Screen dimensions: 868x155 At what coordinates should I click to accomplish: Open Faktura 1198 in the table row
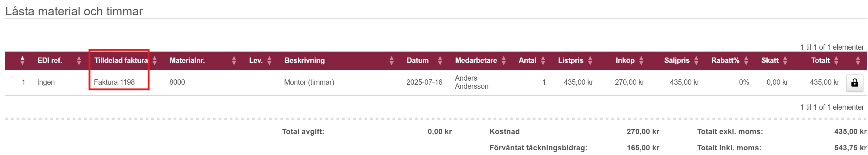pos(114,82)
